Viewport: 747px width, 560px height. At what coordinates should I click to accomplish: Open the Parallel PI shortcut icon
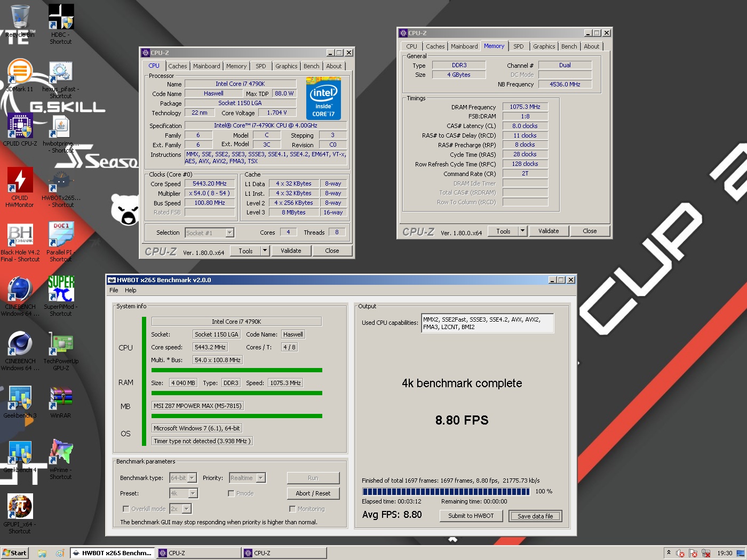coord(61,242)
